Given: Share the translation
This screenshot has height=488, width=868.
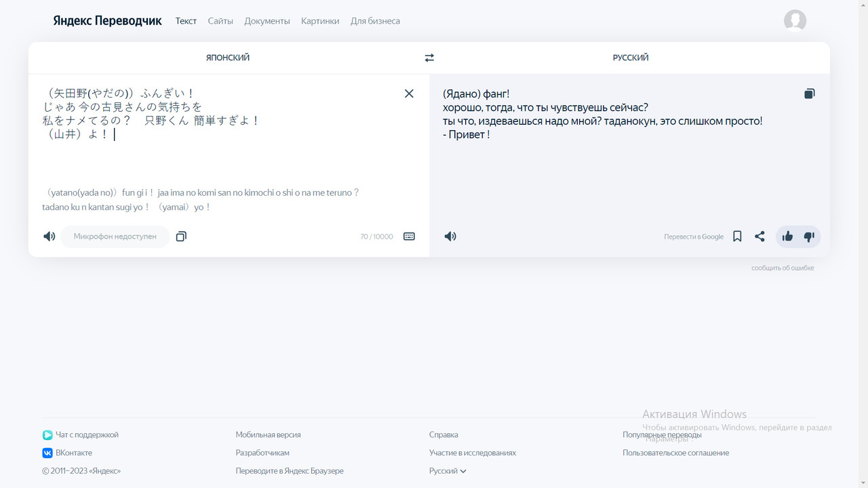Looking at the screenshot, I should pos(759,237).
